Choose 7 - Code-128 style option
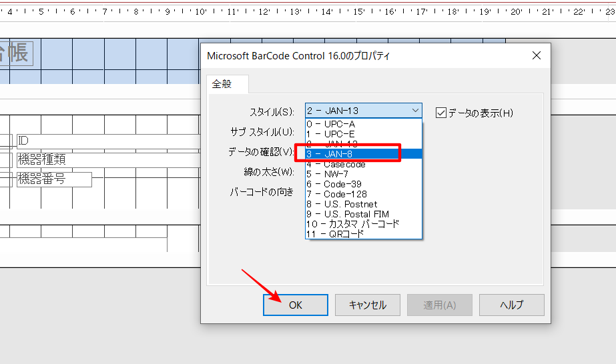The width and height of the screenshot is (616, 364). tap(363, 194)
